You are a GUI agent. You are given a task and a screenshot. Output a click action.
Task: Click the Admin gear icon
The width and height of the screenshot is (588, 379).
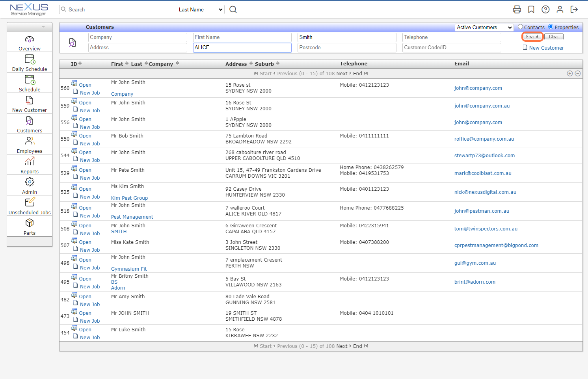[29, 185]
